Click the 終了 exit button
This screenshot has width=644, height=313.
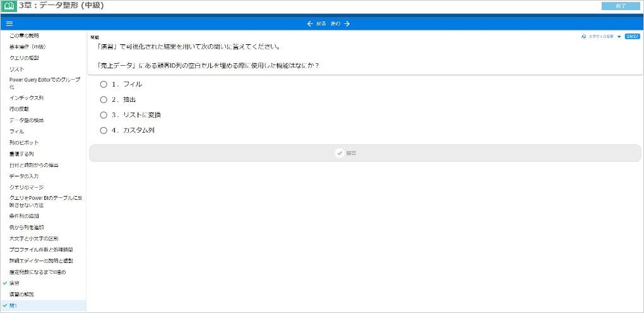(x=621, y=6)
